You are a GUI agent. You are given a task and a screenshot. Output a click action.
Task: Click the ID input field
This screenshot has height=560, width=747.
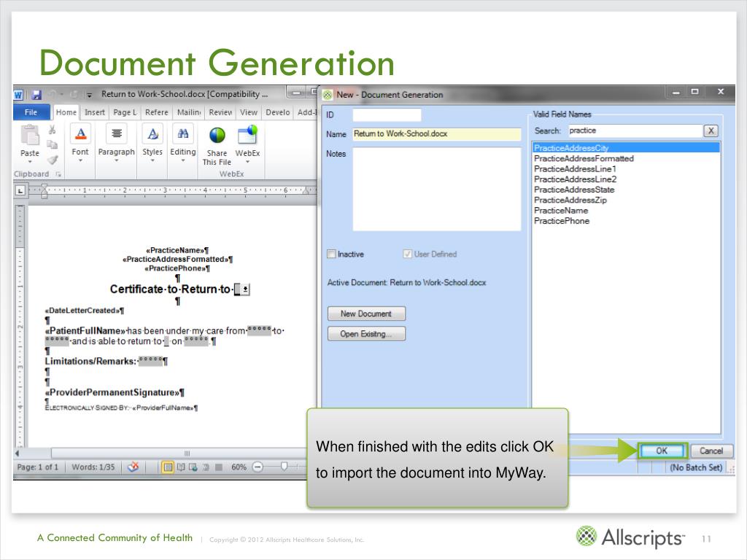[387, 114]
